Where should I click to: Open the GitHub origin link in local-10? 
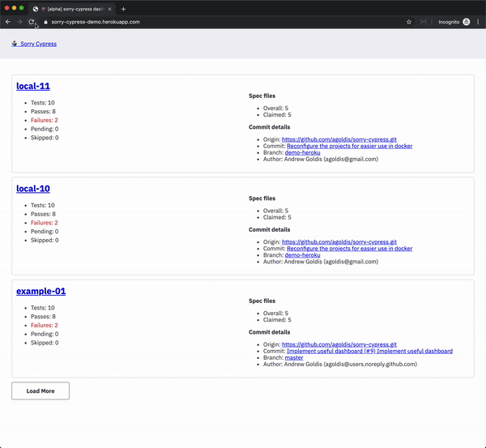coord(339,242)
